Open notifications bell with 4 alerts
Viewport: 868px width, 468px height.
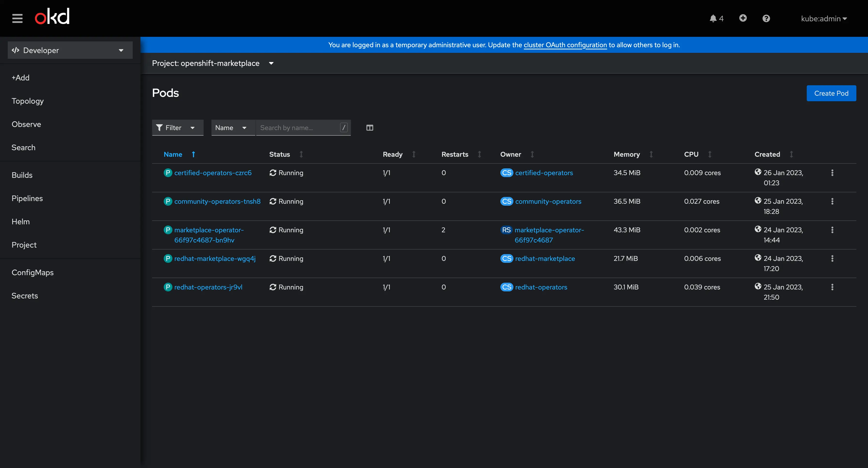click(x=716, y=19)
